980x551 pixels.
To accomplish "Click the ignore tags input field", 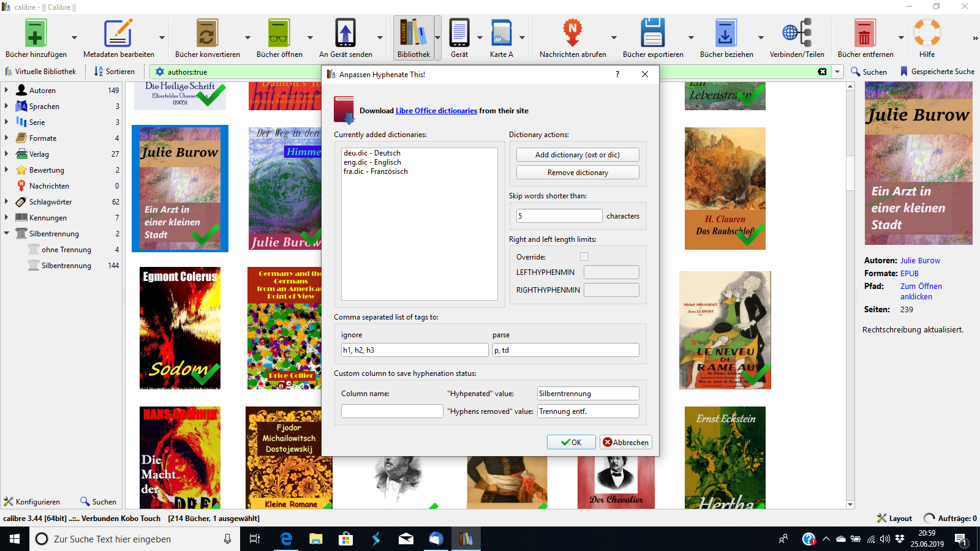I will (x=415, y=350).
